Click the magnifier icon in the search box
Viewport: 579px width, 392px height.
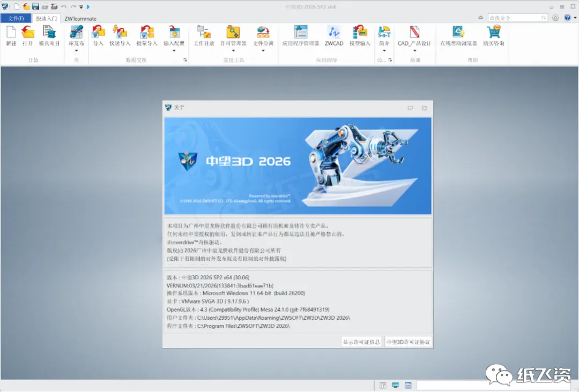point(544,18)
